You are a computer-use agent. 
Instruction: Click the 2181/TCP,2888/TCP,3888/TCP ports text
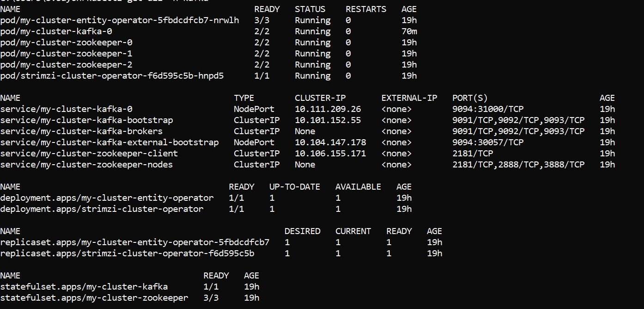tap(518, 165)
